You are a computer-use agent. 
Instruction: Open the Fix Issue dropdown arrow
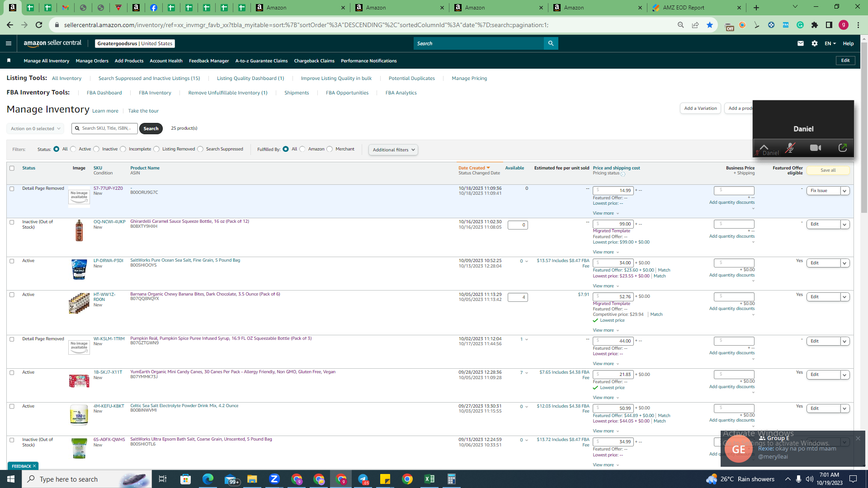coord(844,191)
